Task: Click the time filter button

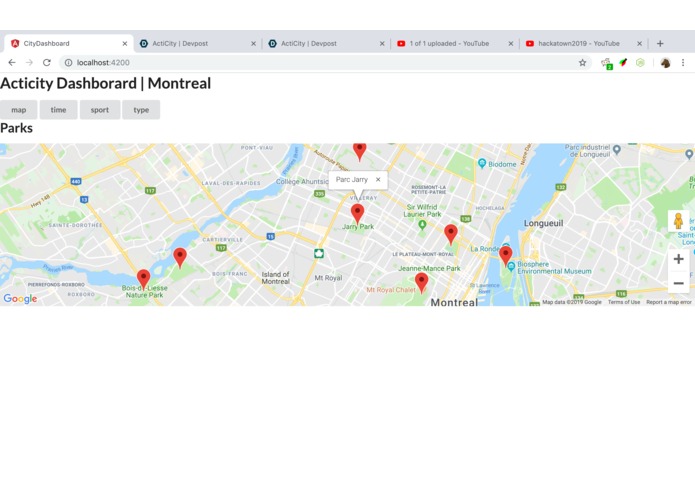Action: tap(59, 110)
